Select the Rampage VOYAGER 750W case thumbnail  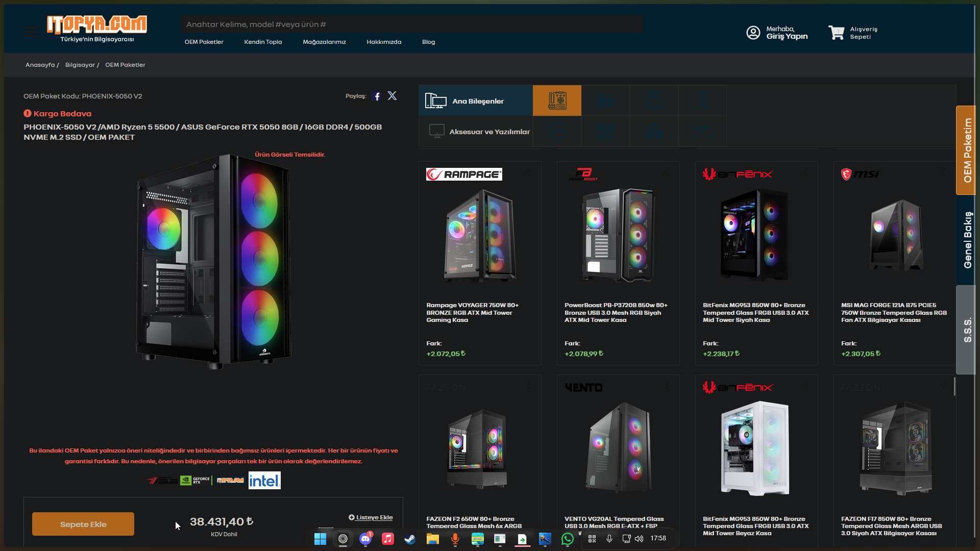click(x=480, y=235)
